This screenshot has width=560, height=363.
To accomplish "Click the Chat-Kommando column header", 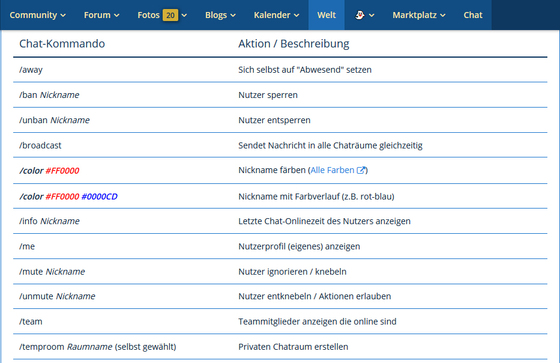I will 62,44.
